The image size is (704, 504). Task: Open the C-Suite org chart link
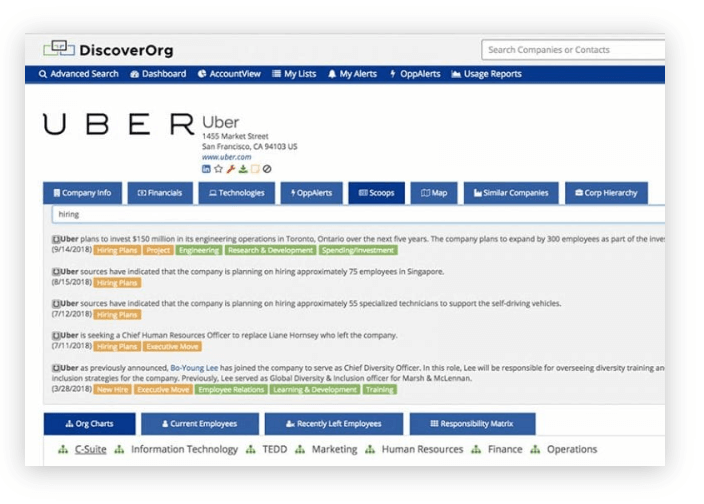(x=91, y=449)
